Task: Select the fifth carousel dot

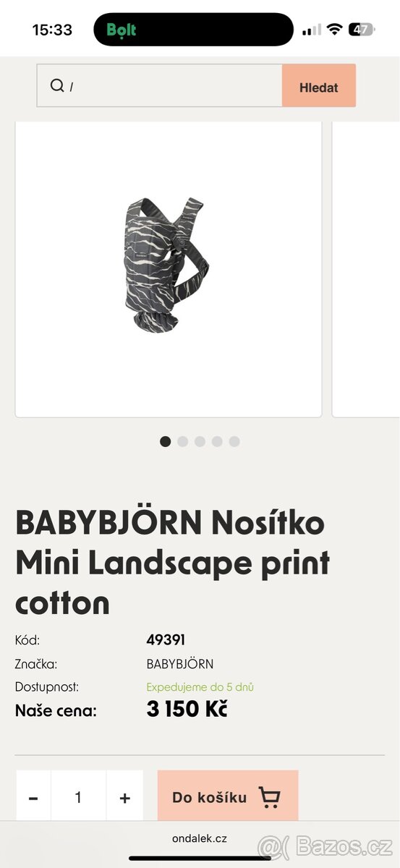Action: point(234,441)
